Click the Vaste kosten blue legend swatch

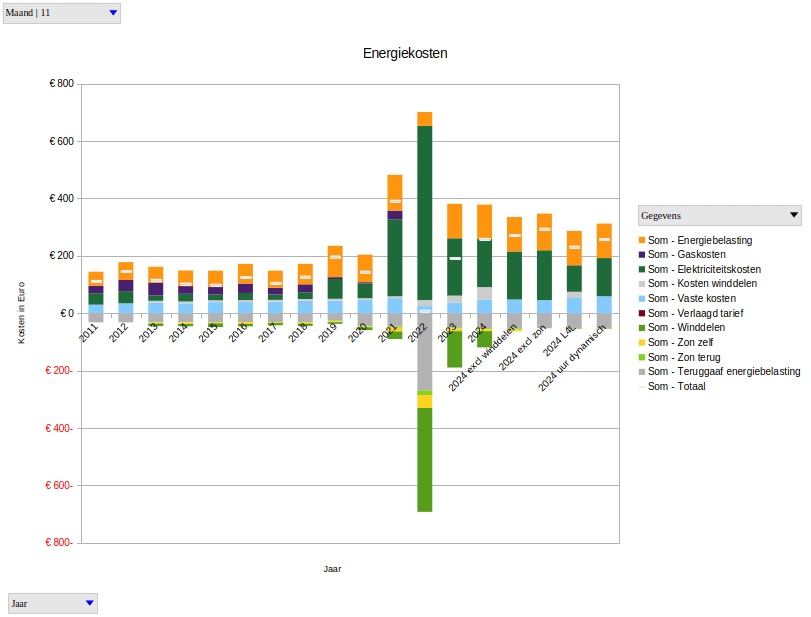click(x=642, y=299)
